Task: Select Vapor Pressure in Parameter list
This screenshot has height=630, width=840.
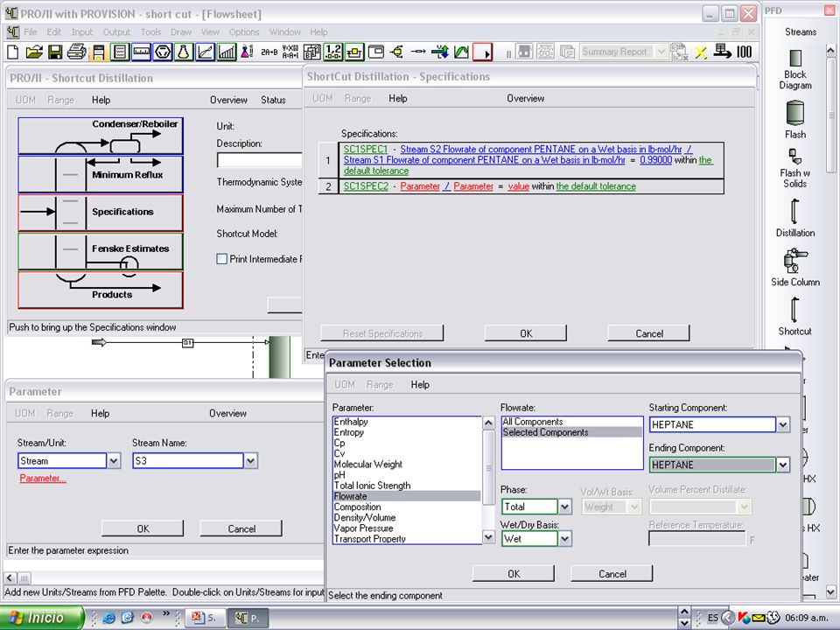Action: [407, 528]
